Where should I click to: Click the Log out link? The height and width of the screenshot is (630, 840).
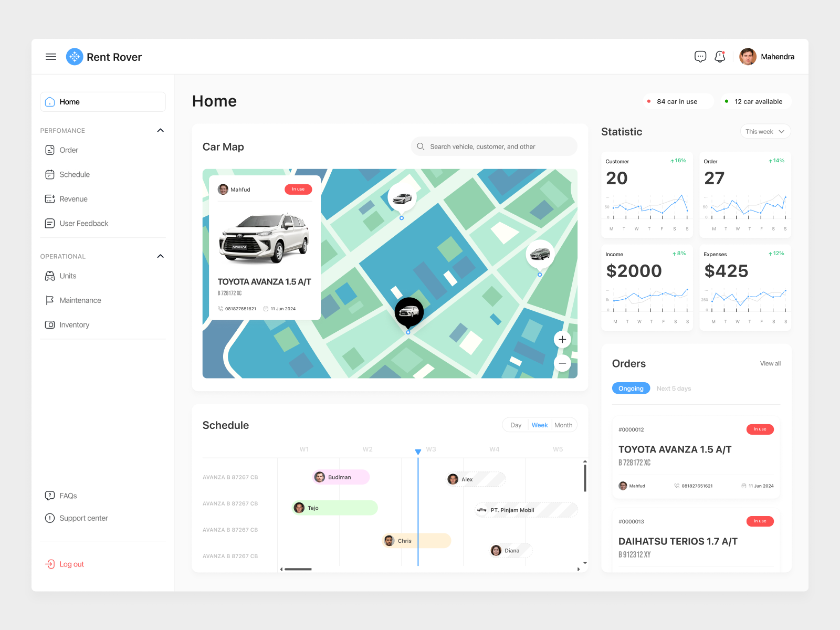(x=71, y=564)
